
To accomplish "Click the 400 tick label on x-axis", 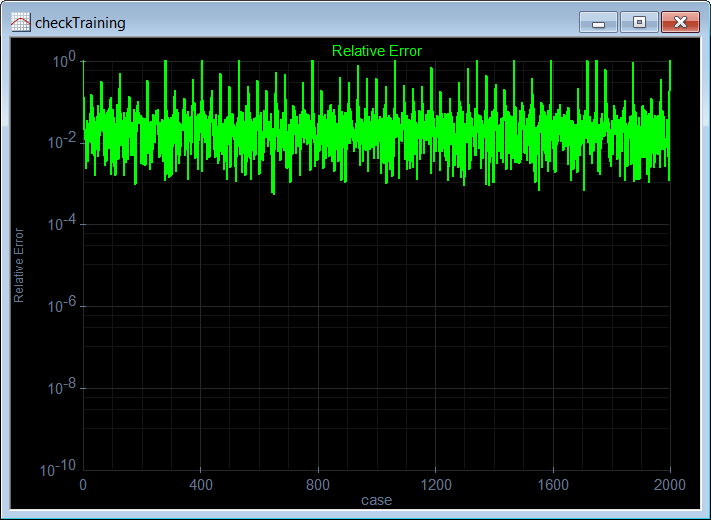I will tap(200, 485).
